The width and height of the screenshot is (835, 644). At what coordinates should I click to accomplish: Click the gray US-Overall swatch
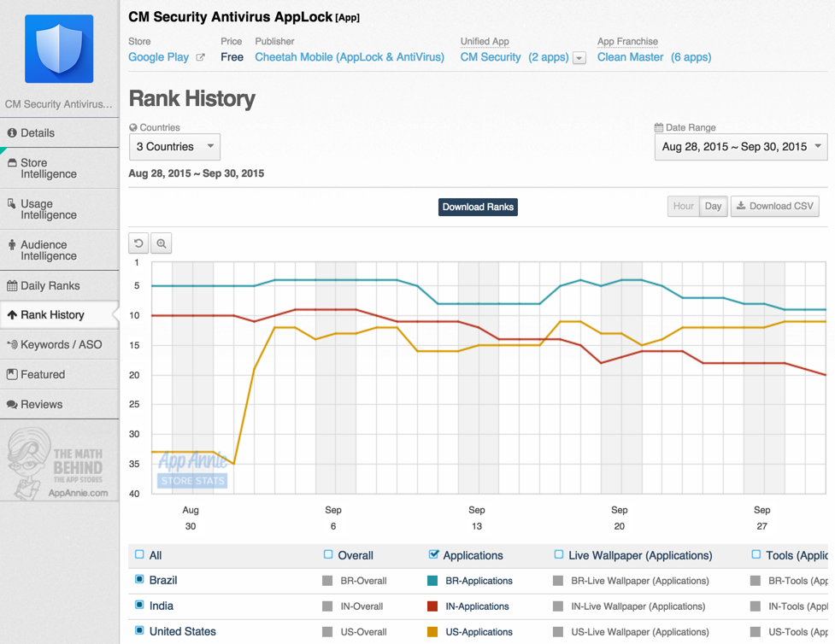click(327, 632)
